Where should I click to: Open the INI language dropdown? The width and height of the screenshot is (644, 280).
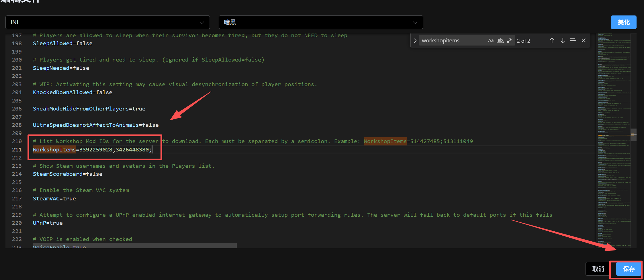[x=107, y=22]
